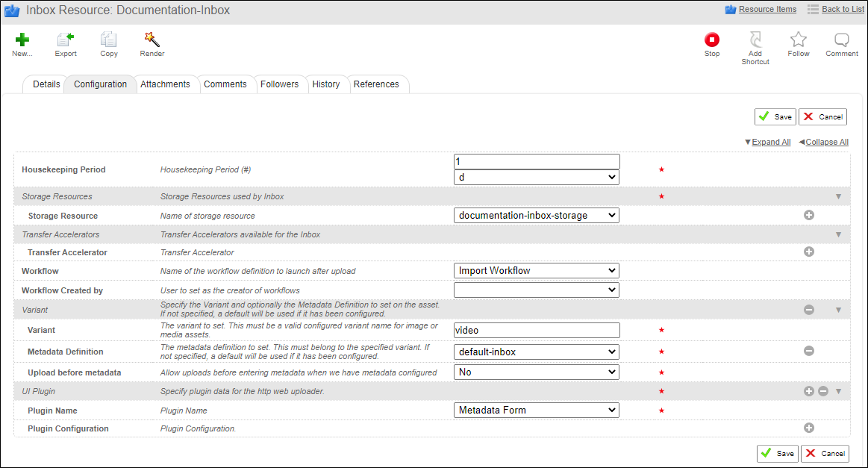Image resolution: width=868 pixels, height=468 pixels.
Task: Launch the Render tool
Action: 152,39
